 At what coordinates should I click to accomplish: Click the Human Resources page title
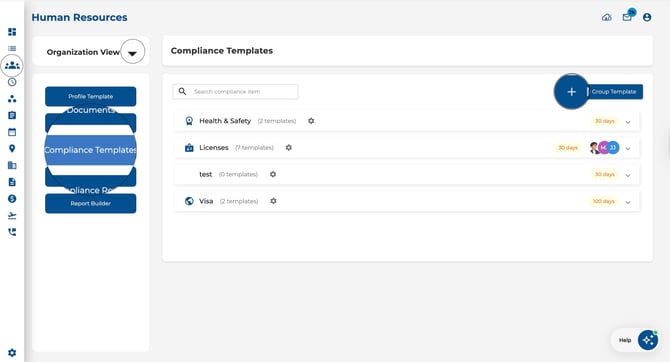(79, 18)
